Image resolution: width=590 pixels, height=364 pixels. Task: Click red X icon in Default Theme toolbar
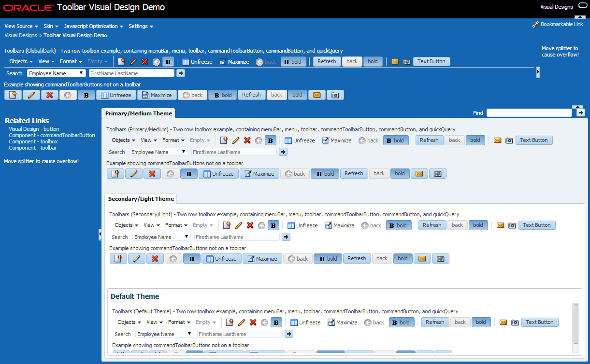[x=253, y=322]
